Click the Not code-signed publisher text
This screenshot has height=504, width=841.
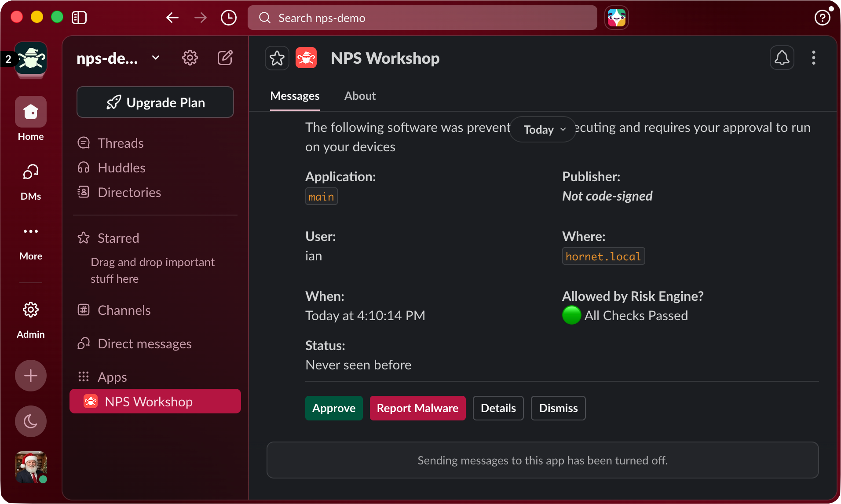click(x=607, y=196)
